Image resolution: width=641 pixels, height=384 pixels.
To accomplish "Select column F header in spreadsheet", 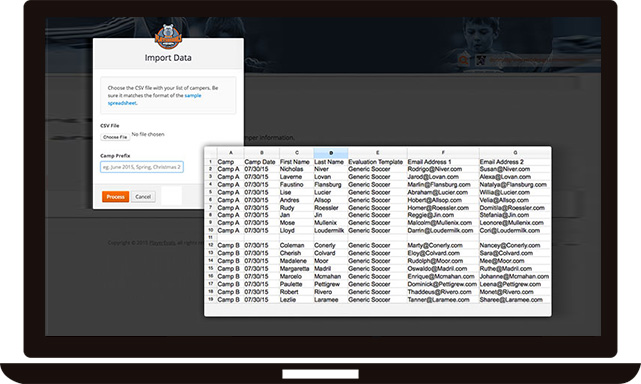I will click(x=443, y=153).
